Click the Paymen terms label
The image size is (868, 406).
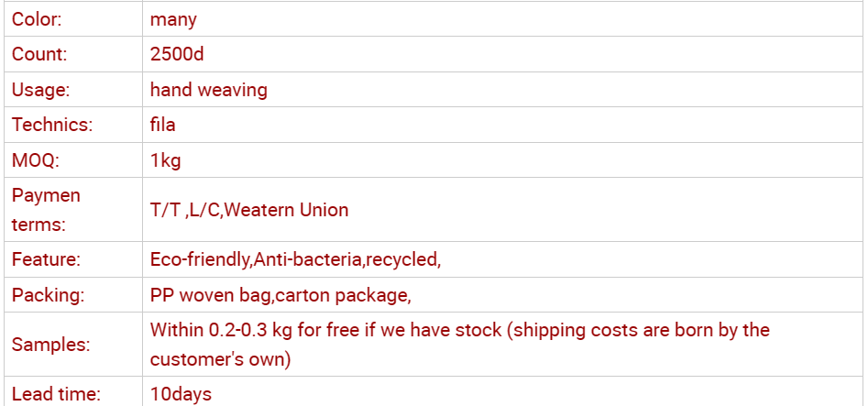[46, 210]
